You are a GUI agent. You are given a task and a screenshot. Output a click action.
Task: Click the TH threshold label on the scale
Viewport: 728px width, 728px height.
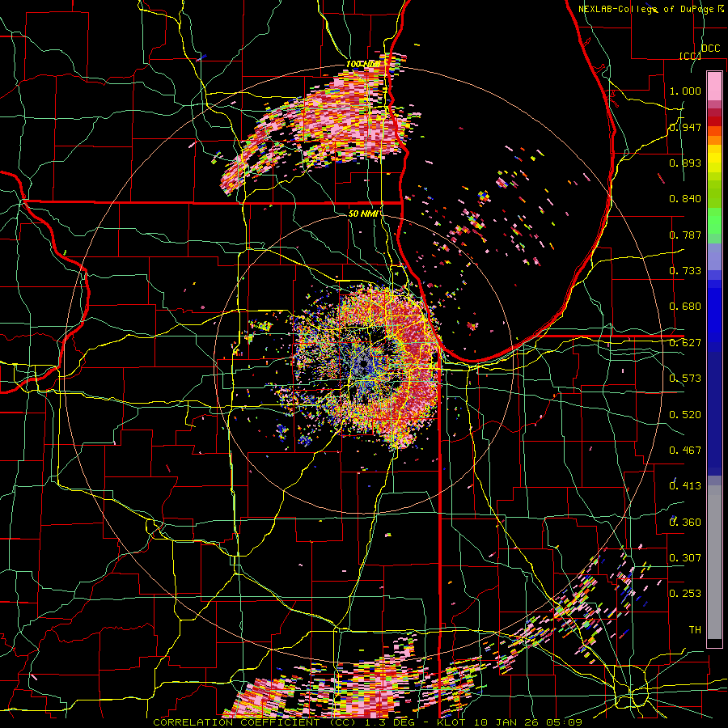pyautogui.click(x=695, y=630)
